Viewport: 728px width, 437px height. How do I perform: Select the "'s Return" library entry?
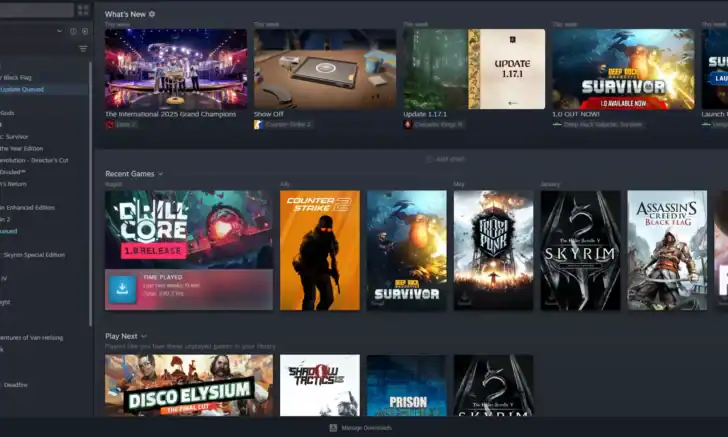coord(44,184)
